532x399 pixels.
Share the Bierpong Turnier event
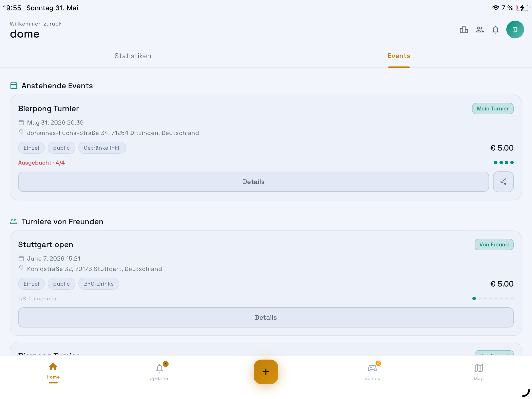(x=503, y=182)
